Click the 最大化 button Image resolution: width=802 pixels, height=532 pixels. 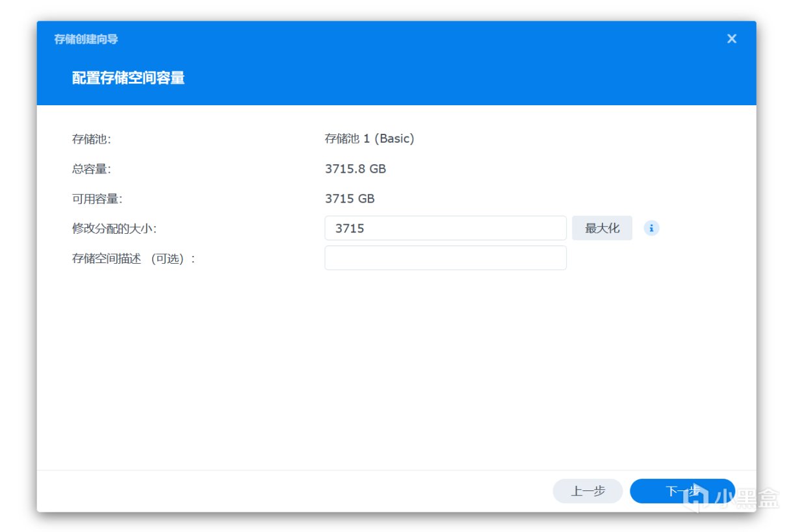click(602, 228)
